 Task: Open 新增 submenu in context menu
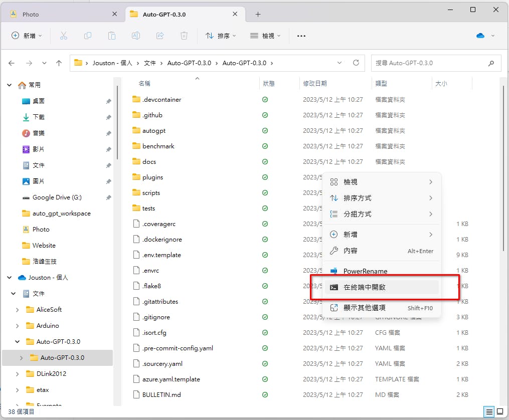[382, 235]
